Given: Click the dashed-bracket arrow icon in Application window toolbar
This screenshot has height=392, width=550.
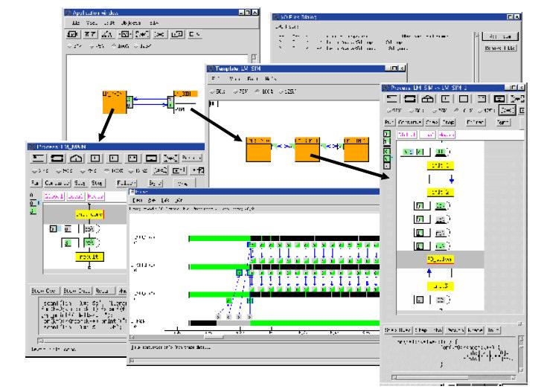Looking at the screenshot, I should tap(142, 34).
